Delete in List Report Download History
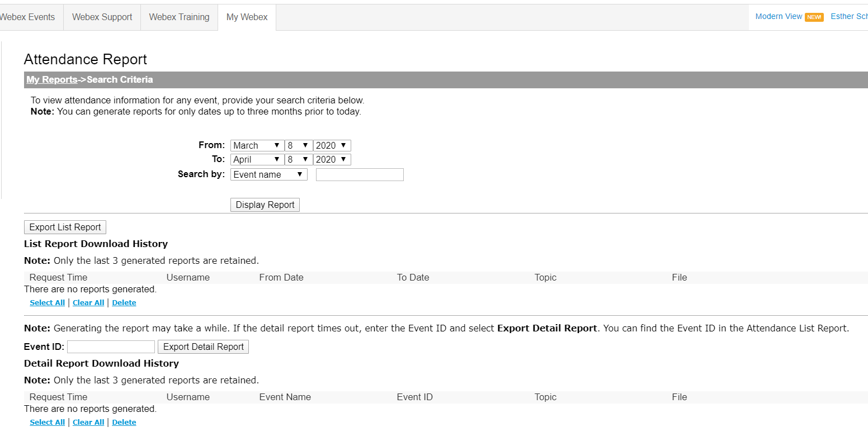 click(124, 302)
